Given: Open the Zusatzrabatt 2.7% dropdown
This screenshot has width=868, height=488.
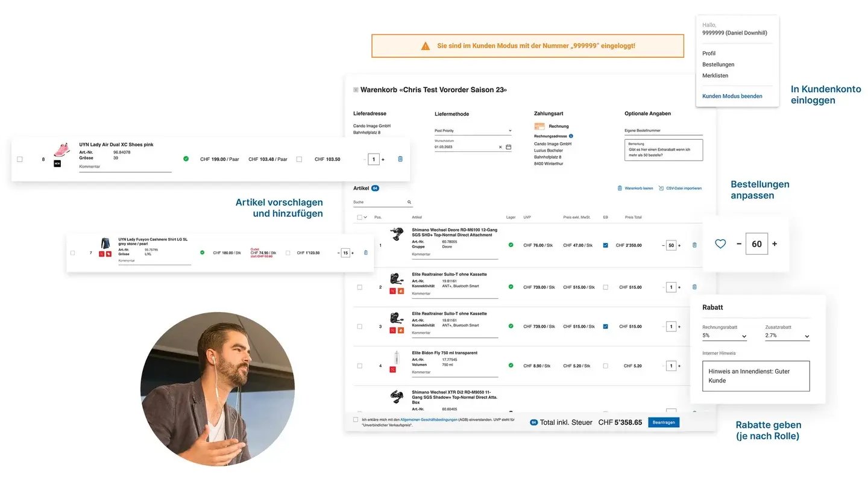Looking at the screenshot, I should click(787, 336).
